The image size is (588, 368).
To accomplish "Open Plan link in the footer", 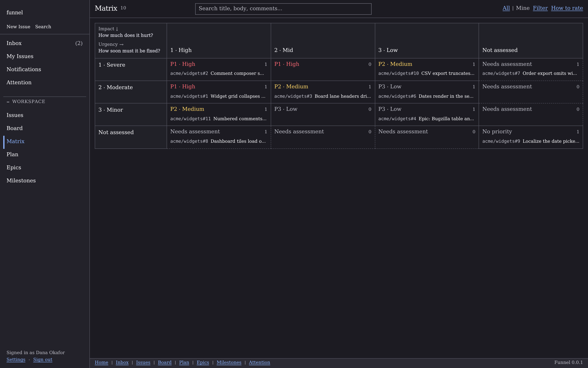I will tap(184, 362).
